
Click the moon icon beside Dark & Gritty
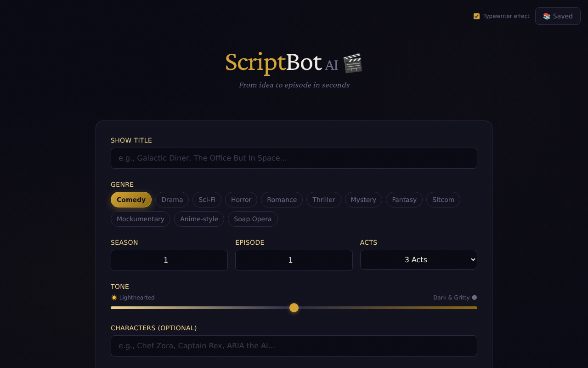[474, 297]
